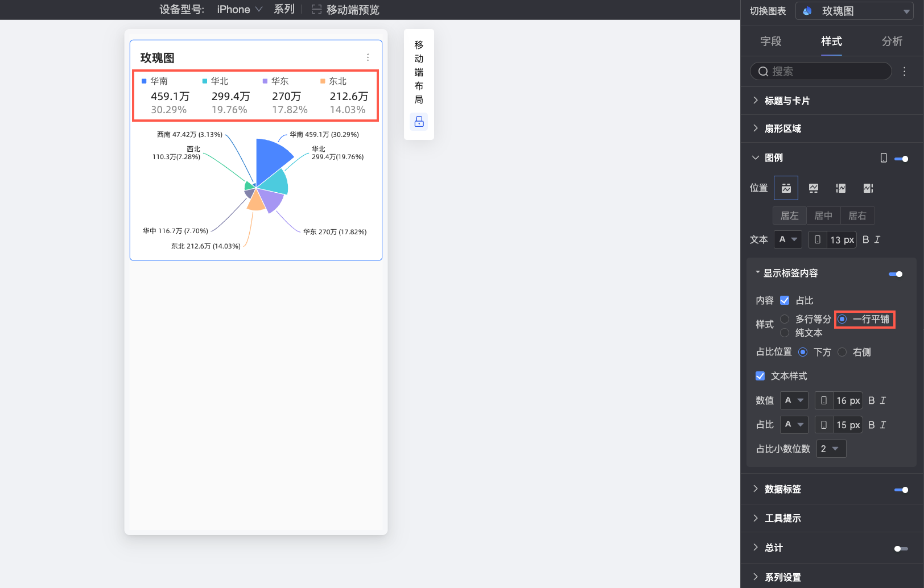Click the 移动端预览 button

pyautogui.click(x=345, y=10)
